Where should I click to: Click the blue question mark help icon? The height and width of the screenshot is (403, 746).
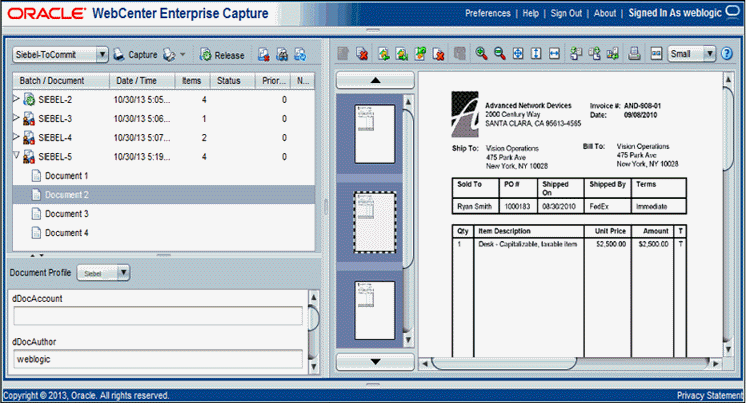pyautogui.click(x=726, y=53)
